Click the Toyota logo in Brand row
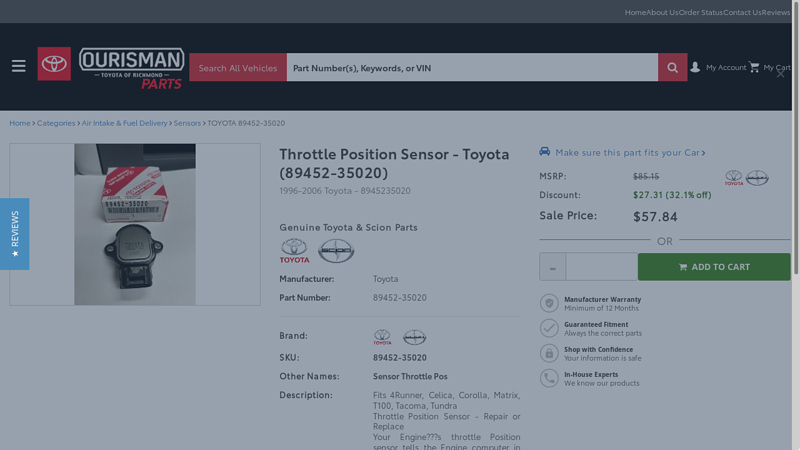 click(382, 337)
